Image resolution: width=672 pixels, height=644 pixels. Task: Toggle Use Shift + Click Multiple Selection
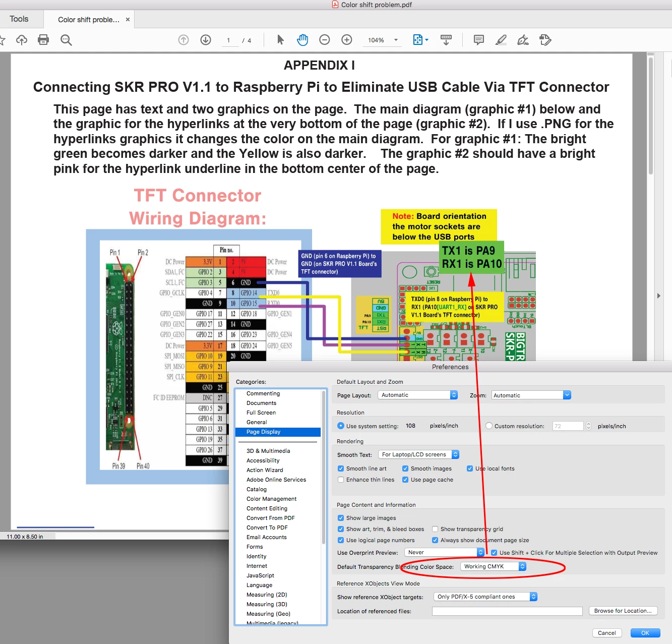(x=494, y=553)
